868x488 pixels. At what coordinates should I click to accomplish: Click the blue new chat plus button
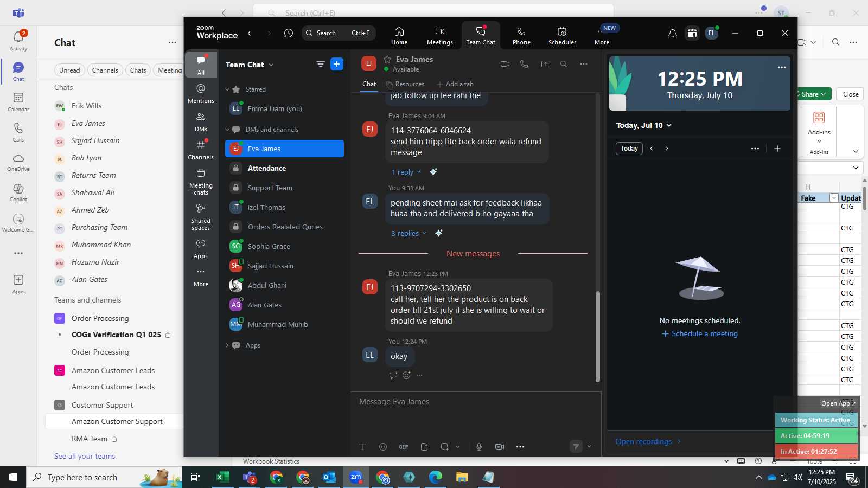[337, 64]
